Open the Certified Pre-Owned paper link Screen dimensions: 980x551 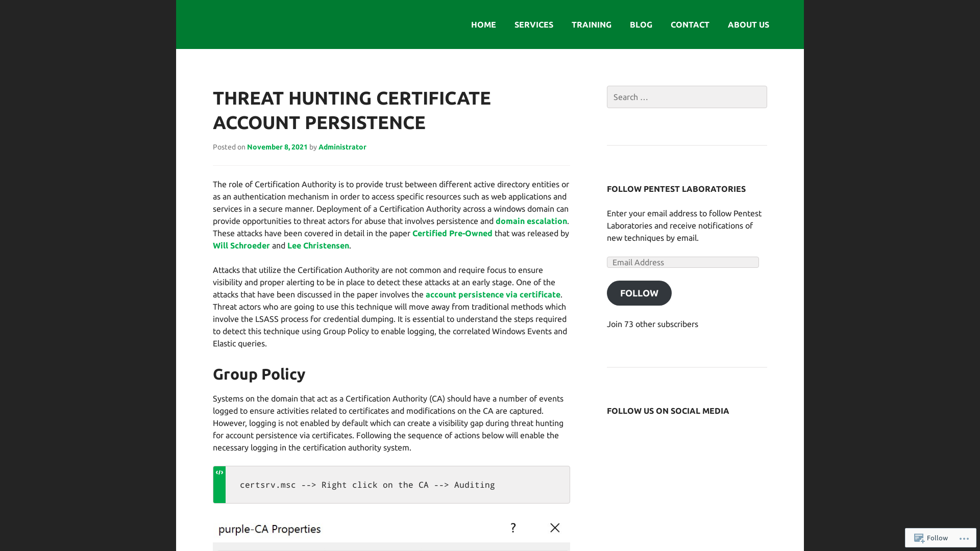[452, 233]
